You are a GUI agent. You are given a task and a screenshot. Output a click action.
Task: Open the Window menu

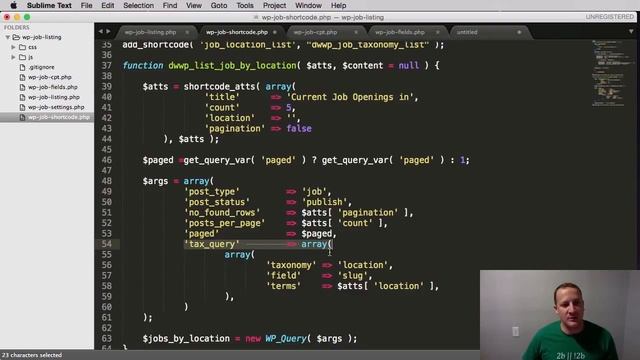308,5
